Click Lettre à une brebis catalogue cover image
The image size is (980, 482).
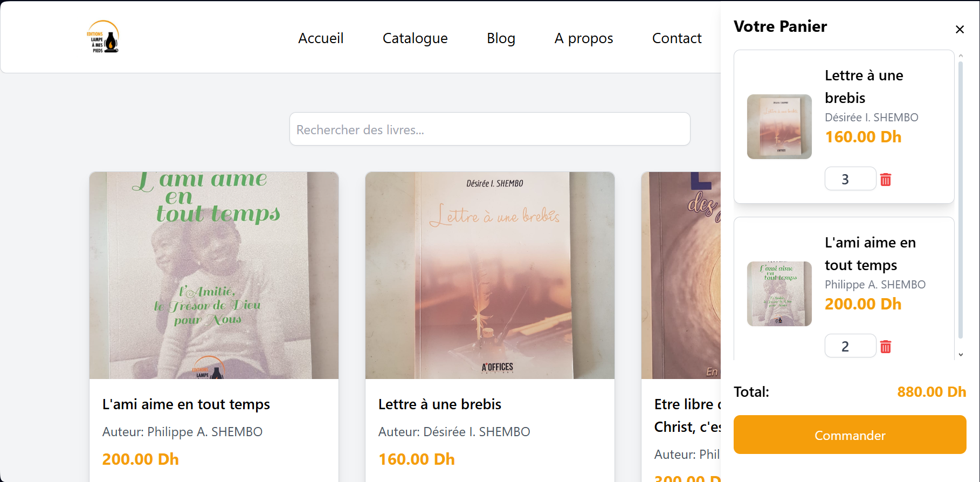(x=489, y=275)
